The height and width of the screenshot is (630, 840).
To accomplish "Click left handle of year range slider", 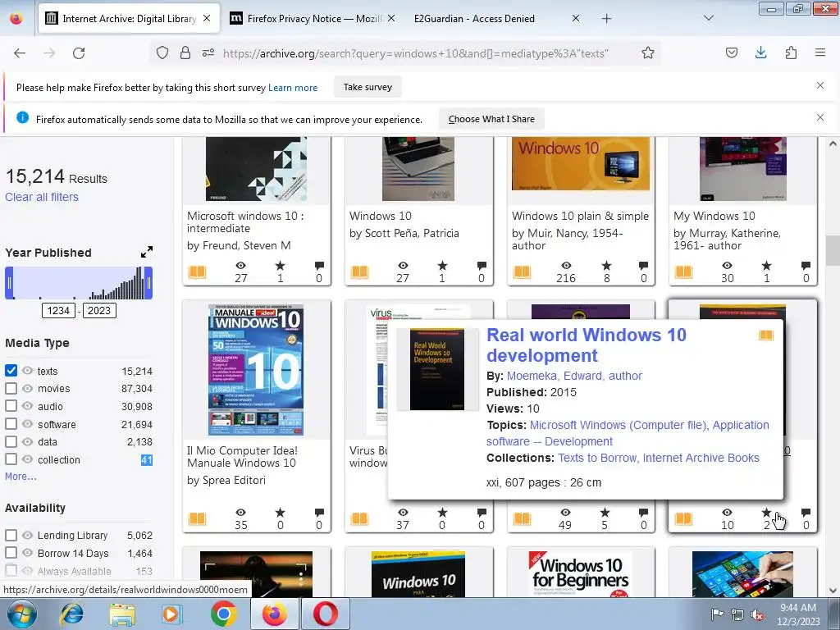I will pyautogui.click(x=9, y=283).
